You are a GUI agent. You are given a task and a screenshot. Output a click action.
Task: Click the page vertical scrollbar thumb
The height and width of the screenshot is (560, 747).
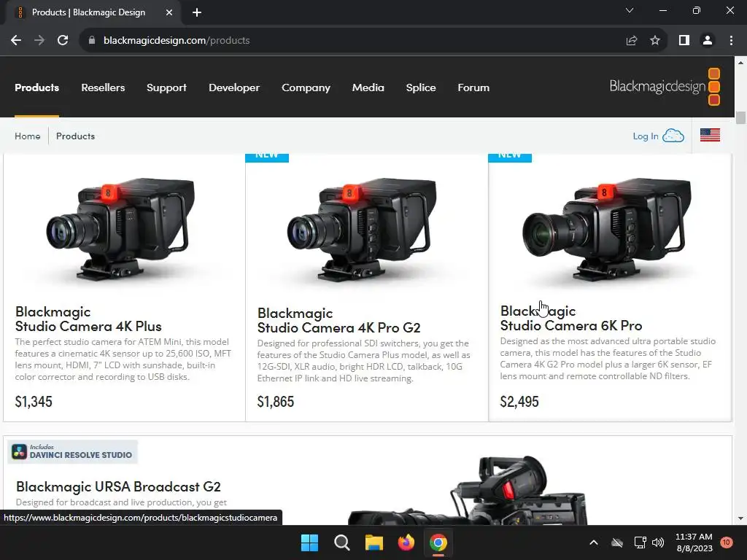[740, 117]
